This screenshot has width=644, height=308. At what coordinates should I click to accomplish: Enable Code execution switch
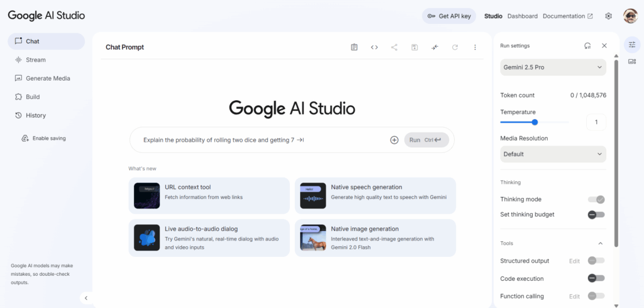[596, 278]
